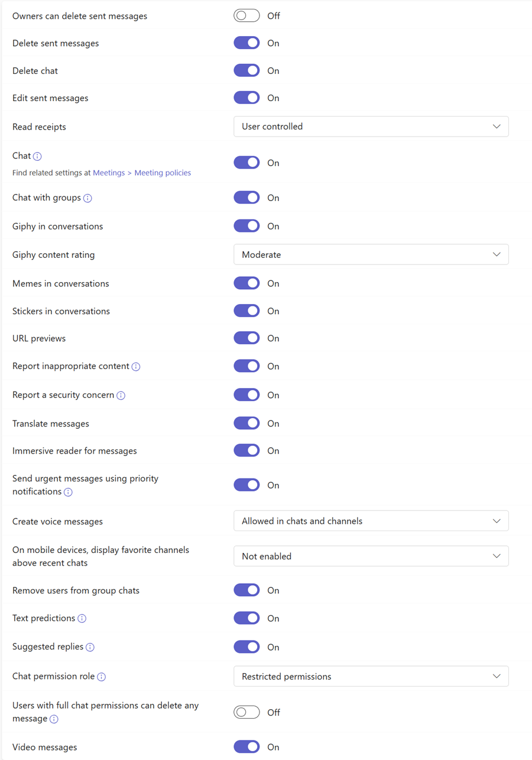Open info for Report a security concern
This screenshot has width=532, height=760.
pyautogui.click(x=121, y=395)
